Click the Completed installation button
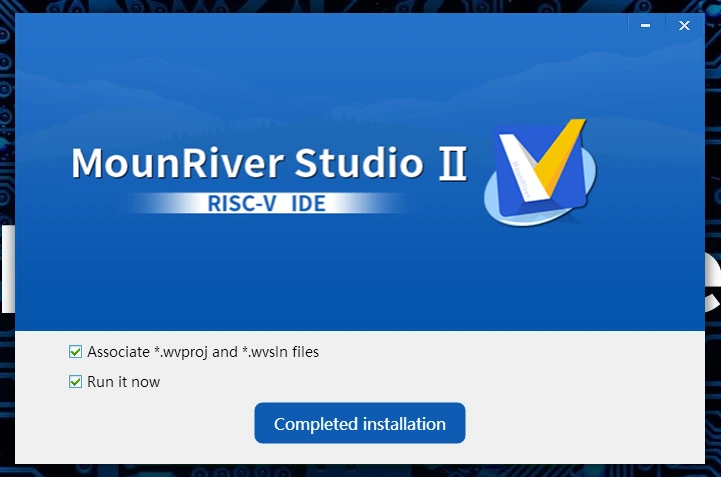The height and width of the screenshot is (477, 721). coord(360,423)
